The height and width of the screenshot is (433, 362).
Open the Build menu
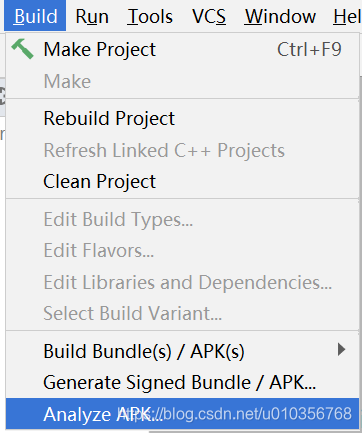(x=35, y=16)
